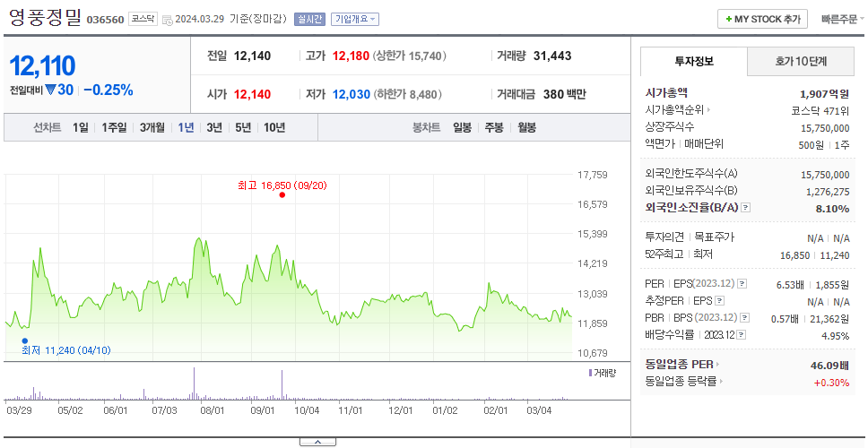Image resolution: width=868 pixels, height=448 pixels.
Task: Click arrow icon next to 동일업종 PER
Action: (718, 365)
